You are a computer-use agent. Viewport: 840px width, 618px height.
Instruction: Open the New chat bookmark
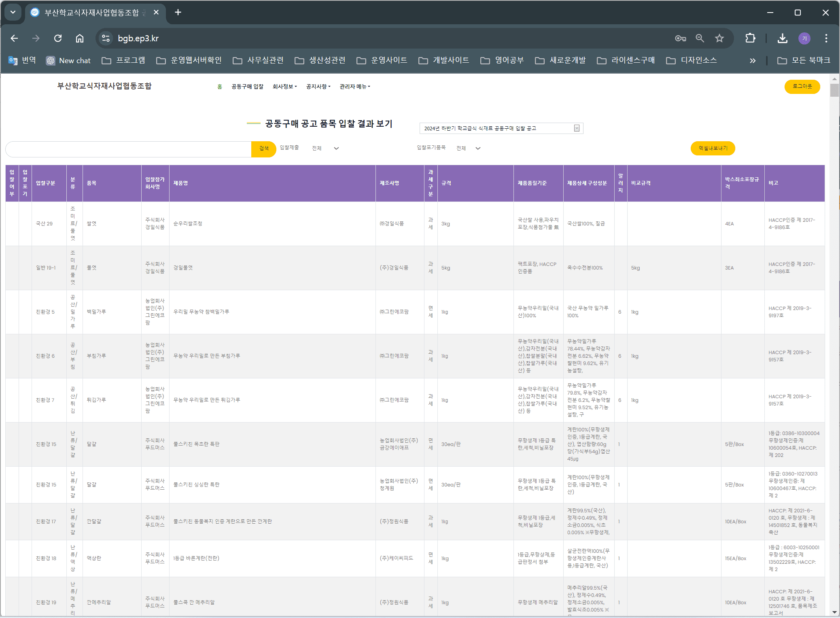[68, 60]
